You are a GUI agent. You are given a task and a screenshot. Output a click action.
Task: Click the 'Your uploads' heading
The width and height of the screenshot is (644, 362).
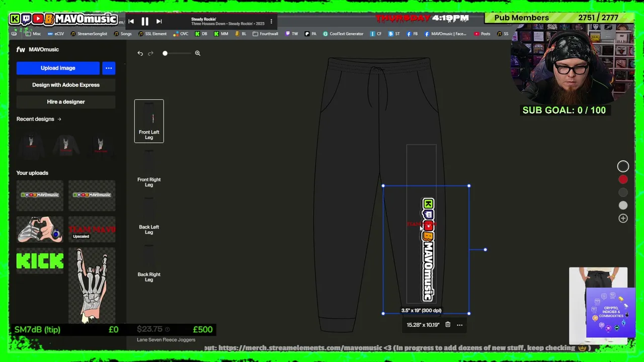32,173
